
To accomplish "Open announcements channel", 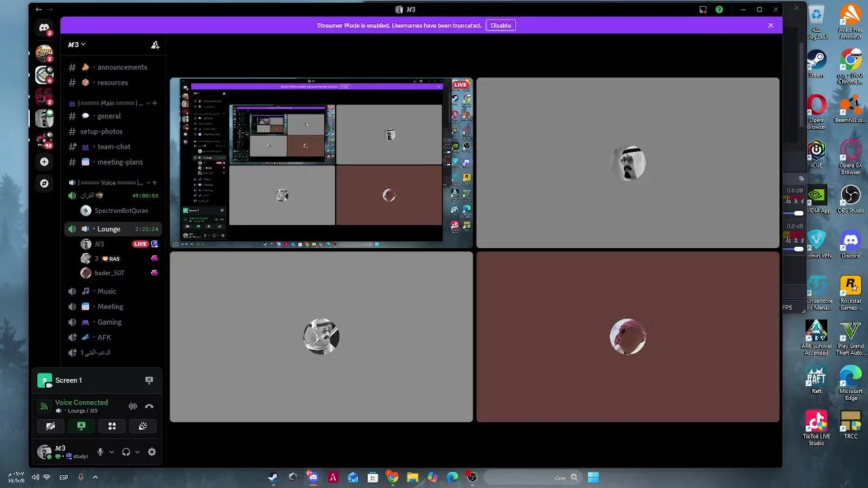I will (113, 67).
